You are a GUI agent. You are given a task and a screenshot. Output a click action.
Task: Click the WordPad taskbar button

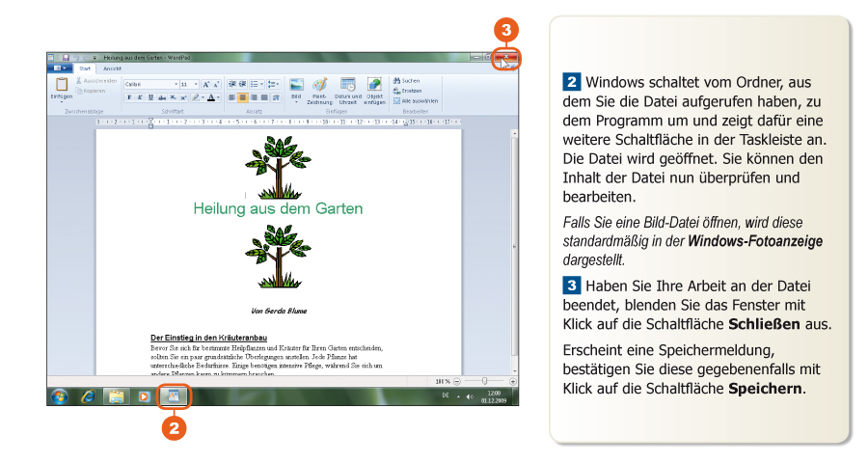tap(175, 395)
